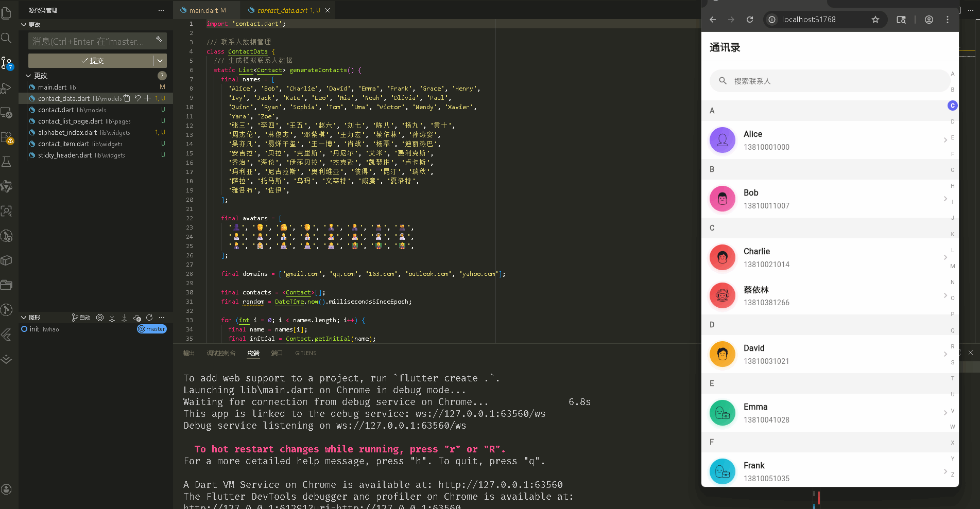The image size is (980, 509).
Task: Open the Accounts icon in the activity bar
Action: point(7,489)
